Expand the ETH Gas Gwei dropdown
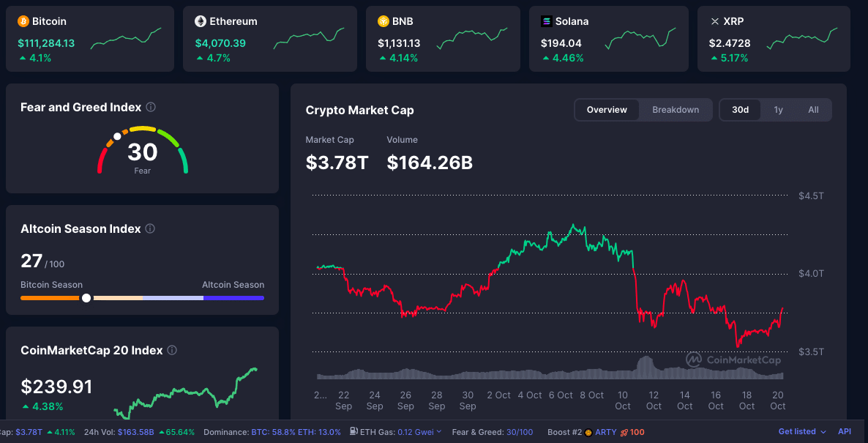 [x=439, y=432]
